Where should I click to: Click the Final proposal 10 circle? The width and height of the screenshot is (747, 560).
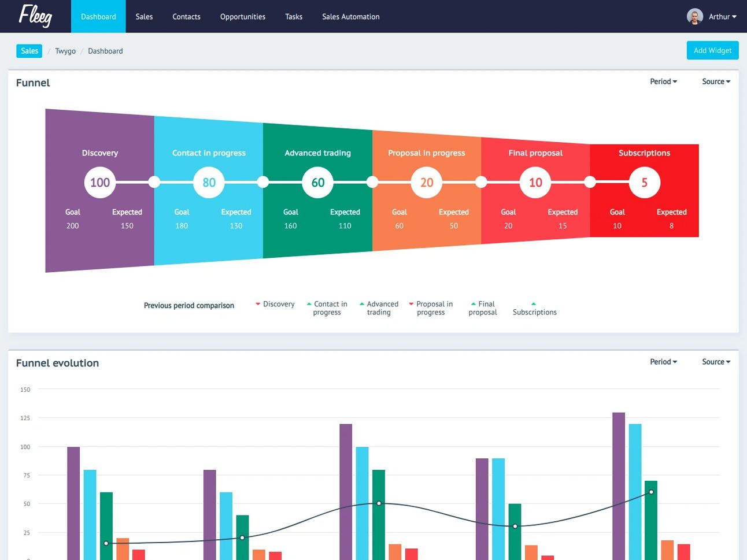click(x=535, y=183)
